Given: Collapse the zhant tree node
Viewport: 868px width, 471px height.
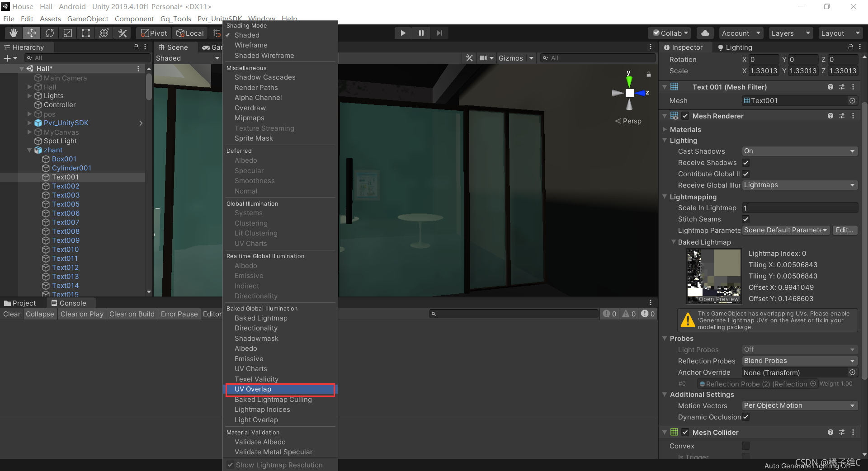Looking at the screenshot, I should tap(29, 150).
